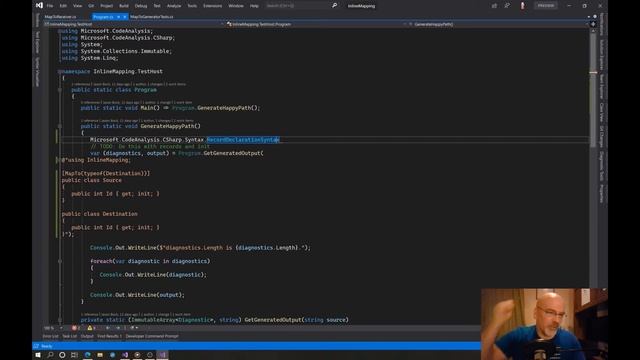
Task: Collapse the GenerateHappyPath method block
Action: 60,126
